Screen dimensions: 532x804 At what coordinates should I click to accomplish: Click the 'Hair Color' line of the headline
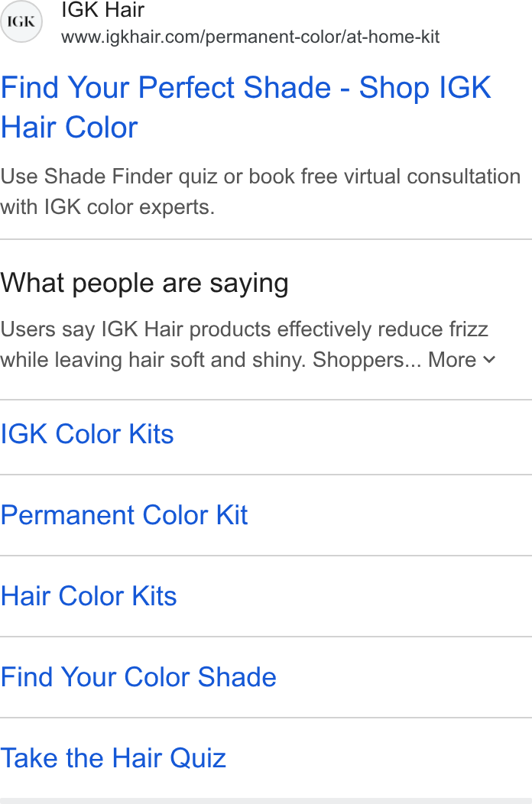[70, 127]
